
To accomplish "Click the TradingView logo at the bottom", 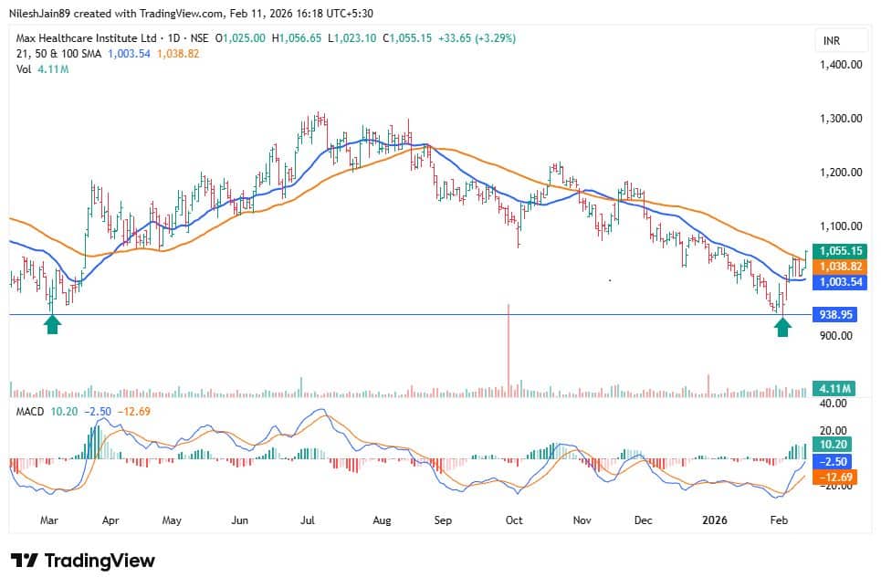I will pos(82,561).
